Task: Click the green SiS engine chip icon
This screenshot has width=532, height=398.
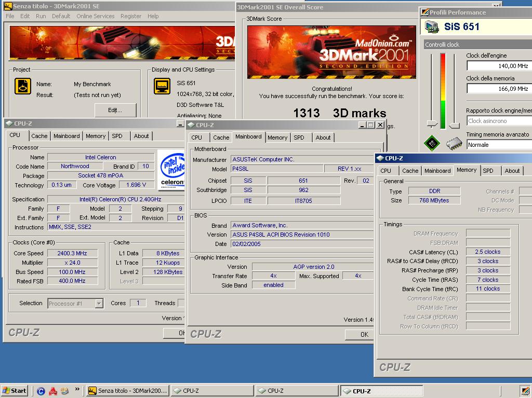Action: point(432,143)
